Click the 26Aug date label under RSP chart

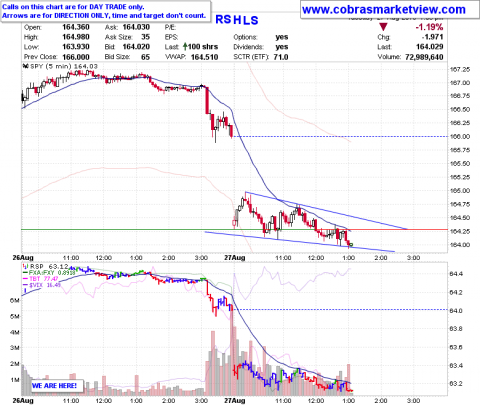point(23,400)
